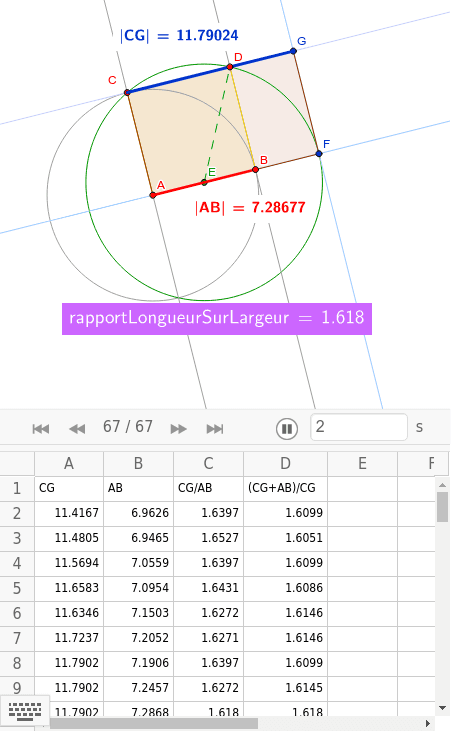
Task: Click cell containing 'AB' header text
Action: (x=138, y=488)
